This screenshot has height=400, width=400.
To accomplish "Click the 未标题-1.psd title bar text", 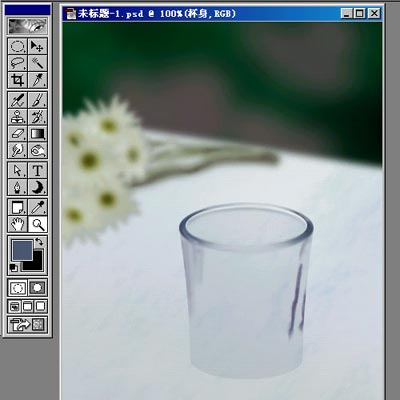I will 157,14.
